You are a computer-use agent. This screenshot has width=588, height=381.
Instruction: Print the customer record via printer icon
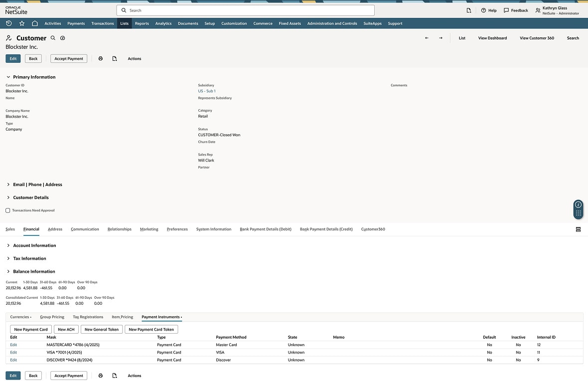(101, 58)
